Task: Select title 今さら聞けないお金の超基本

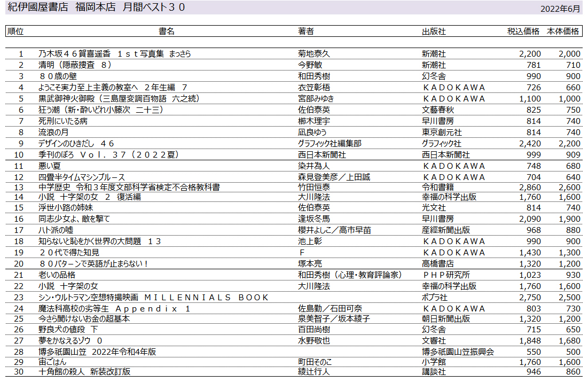Action: (x=84, y=318)
